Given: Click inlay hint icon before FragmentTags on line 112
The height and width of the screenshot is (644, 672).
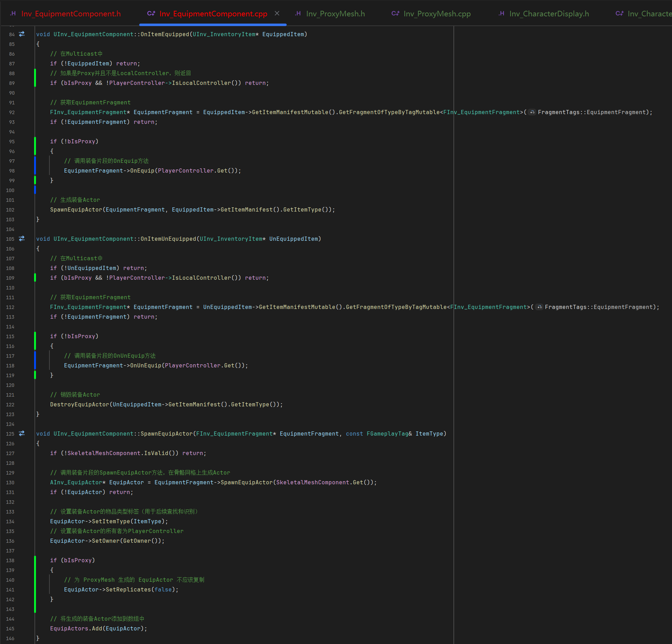Looking at the screenshot, I should coord(539,307).
